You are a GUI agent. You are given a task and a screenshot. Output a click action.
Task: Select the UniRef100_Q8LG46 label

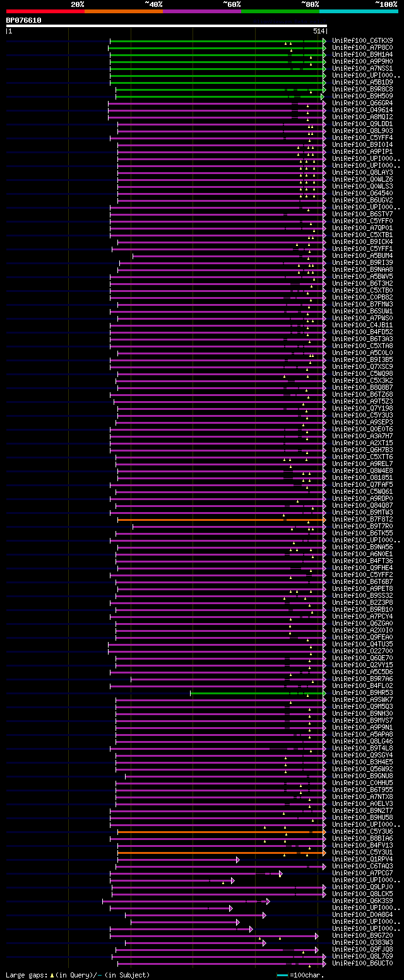pos(362,741)
